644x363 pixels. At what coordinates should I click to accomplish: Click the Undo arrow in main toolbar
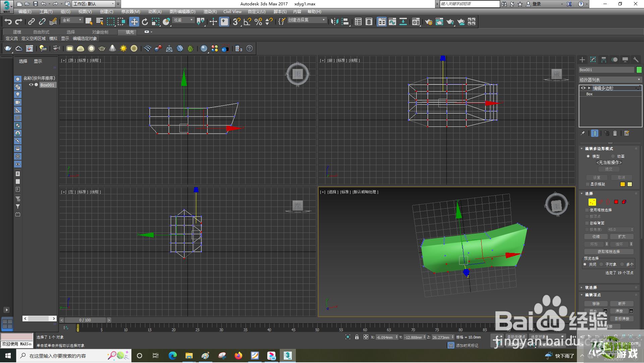click(x=8, y=22)
